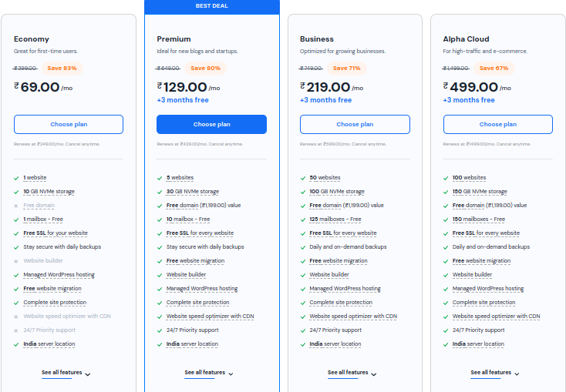Click the checkmark beside Premium's India server location
The width and height of the screenshot is (566, 392).
[x=160, y=344]
